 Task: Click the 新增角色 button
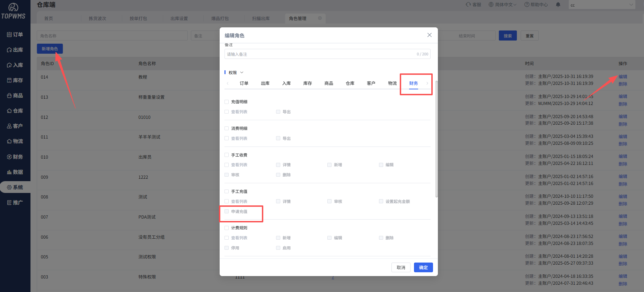[50, 49]
